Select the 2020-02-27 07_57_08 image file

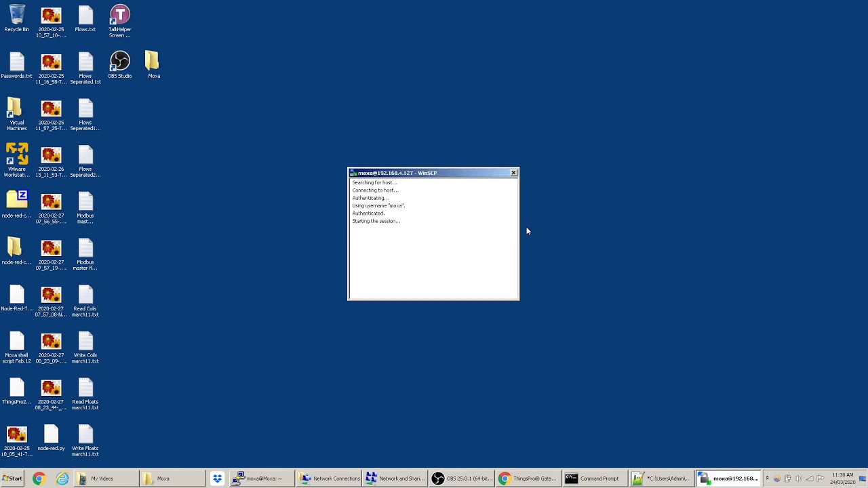pyautogui.click(x=51, y=301)
